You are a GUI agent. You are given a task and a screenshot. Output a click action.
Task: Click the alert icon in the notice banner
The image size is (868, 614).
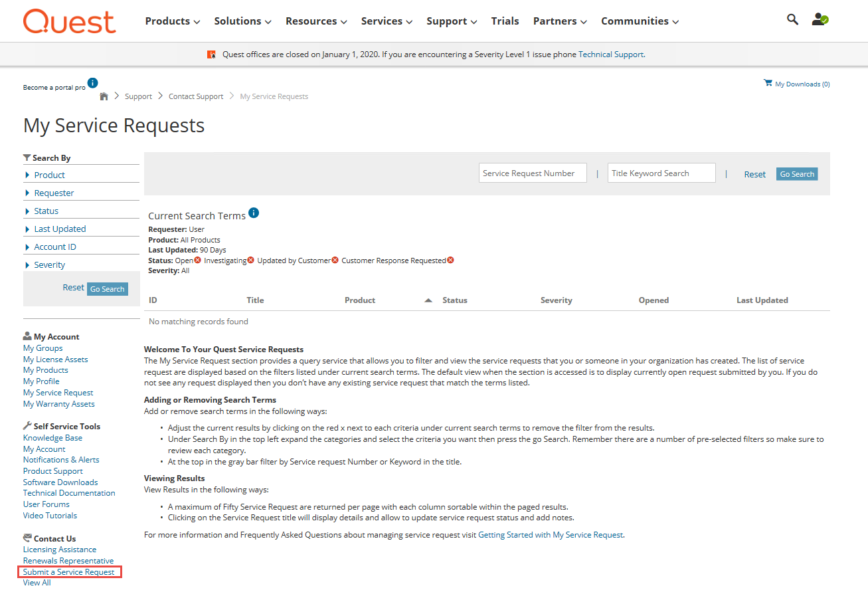tap(211, 54)
